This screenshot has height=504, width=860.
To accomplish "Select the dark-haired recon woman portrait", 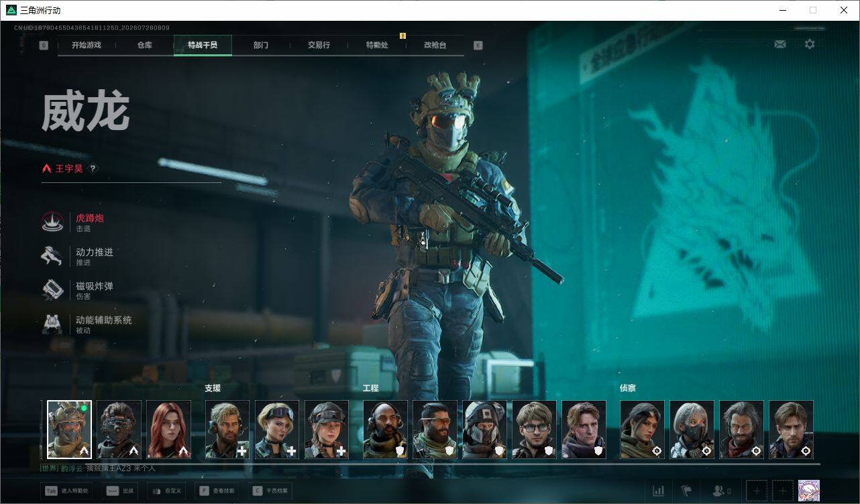I will tap(642, 430).
